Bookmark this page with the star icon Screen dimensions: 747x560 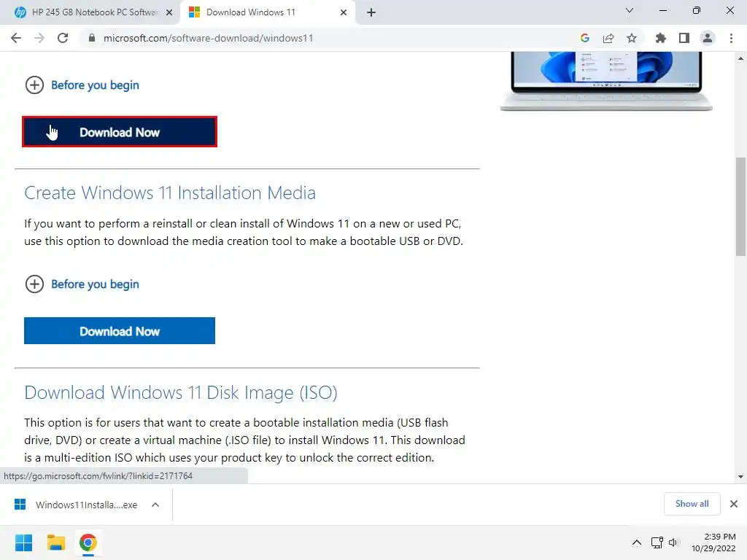(632, 38)
